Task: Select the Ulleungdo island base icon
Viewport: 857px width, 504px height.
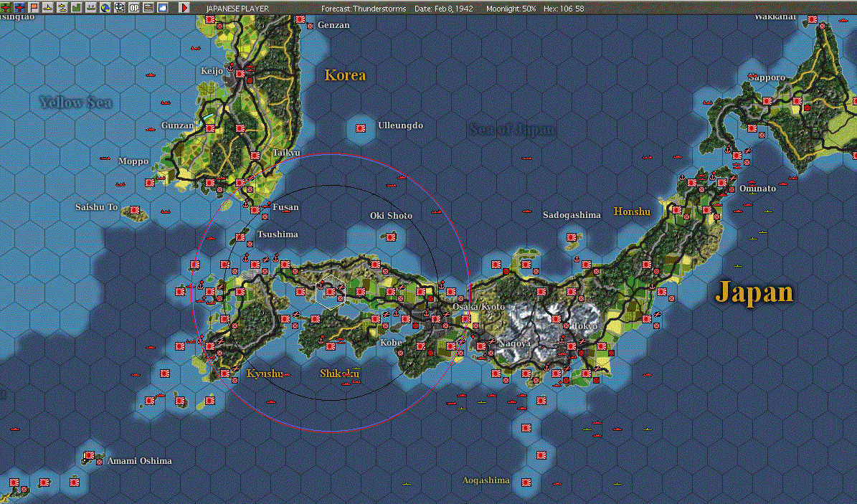Action: 361,128
